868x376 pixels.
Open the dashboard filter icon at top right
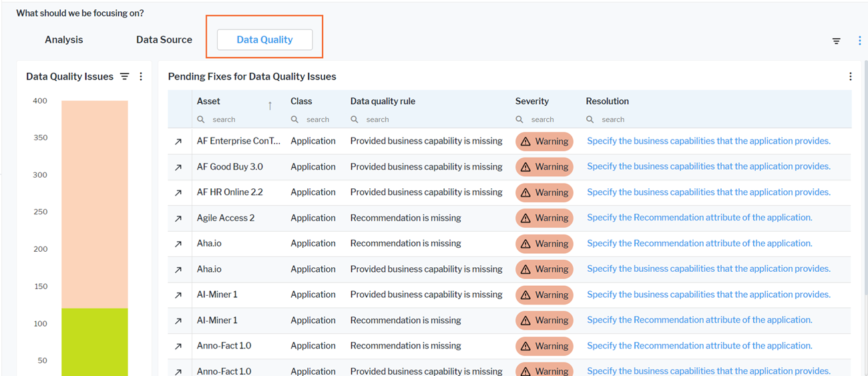pyautogui.click(x=836, y=41)
